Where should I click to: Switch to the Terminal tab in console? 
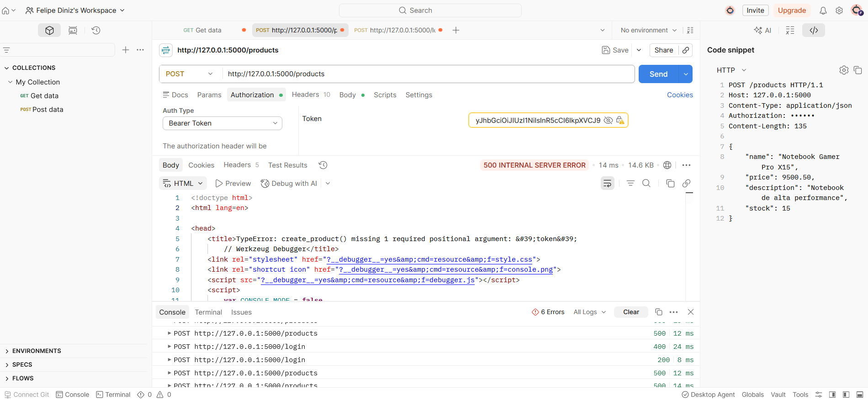click(x=208, y=312)
